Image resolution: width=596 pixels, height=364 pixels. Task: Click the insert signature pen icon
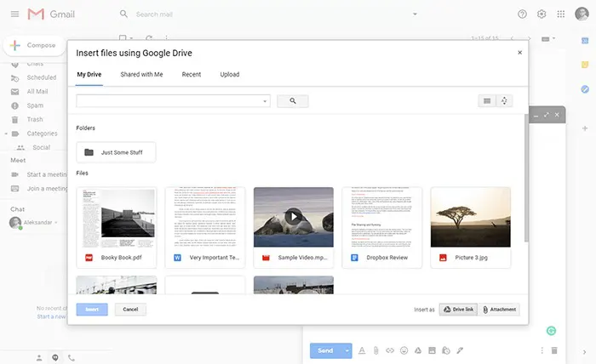click(x=460, y=350)
